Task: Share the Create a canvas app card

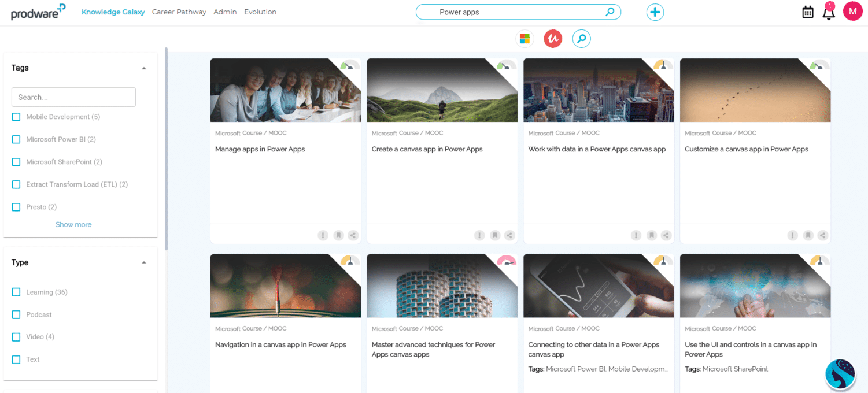Action: 510,235
